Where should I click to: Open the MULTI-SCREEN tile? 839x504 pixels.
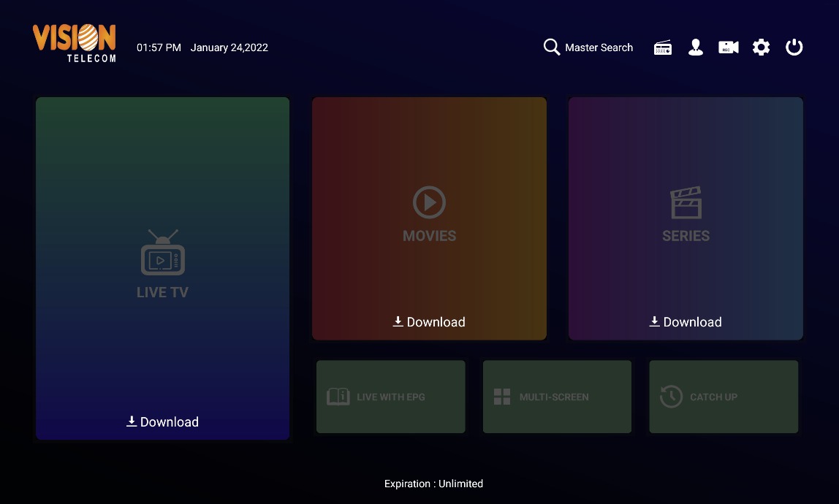(557, 397)
